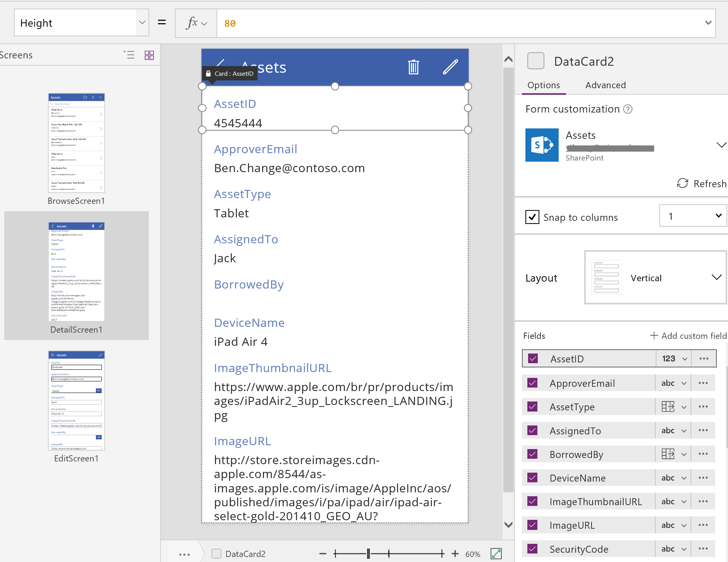Uncheck the AssetID field checkbox
728x562 pixels.
[533, 359]
